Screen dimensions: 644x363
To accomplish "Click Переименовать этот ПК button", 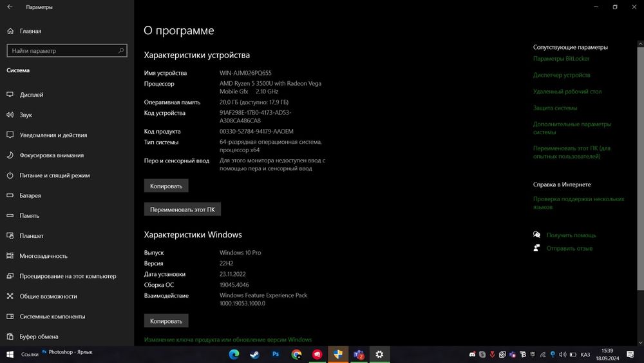I will click(182, 210).
